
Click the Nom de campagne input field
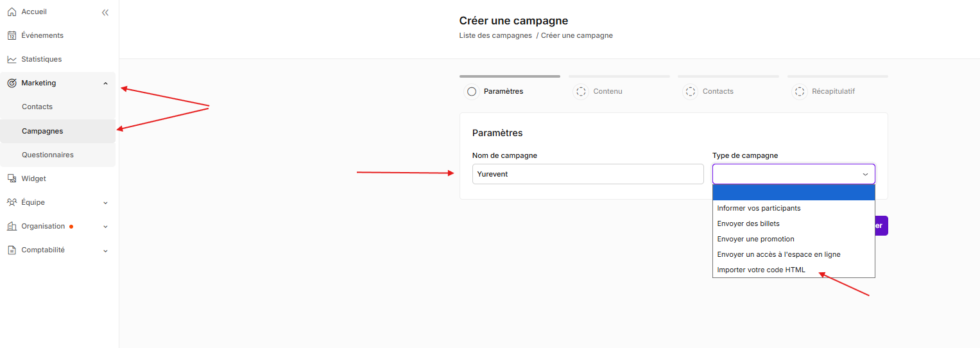[588, 174]
